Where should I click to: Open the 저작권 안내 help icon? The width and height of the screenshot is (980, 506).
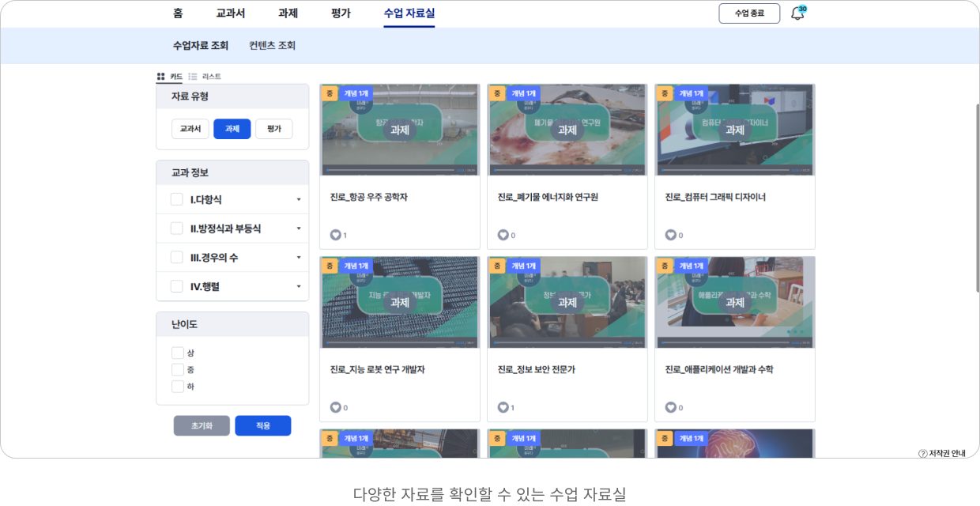click(922, 453)
